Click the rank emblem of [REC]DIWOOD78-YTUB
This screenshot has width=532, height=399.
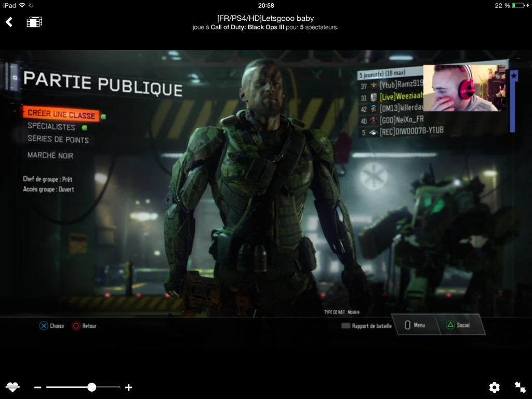coord(374,132)
